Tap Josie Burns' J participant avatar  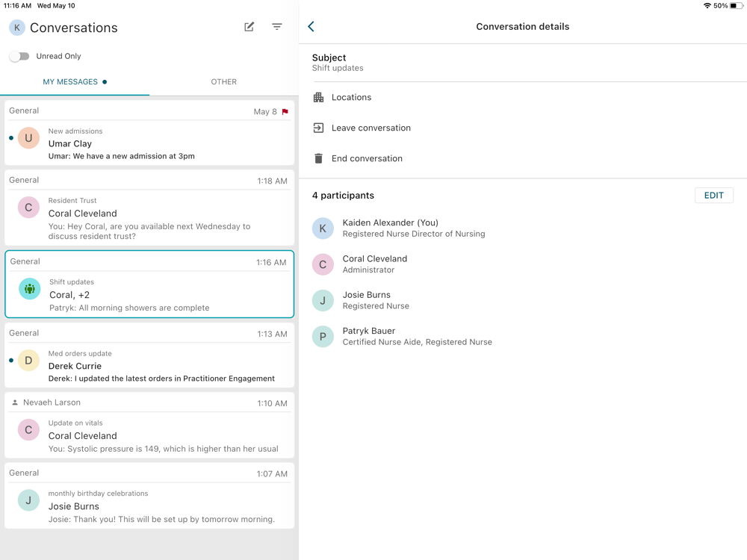point(323,300)
